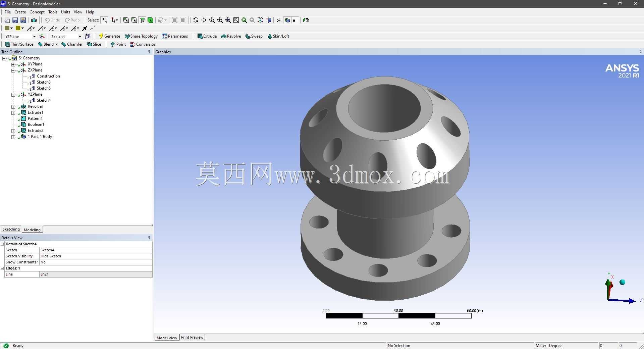Click the New Plane icon beside YZPlane

point(42,36)
